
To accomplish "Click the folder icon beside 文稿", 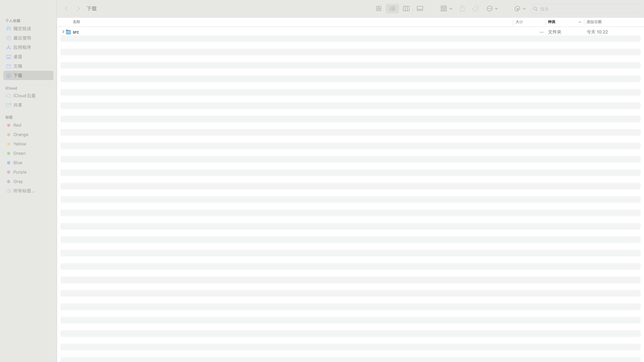I will coord(9,66).
